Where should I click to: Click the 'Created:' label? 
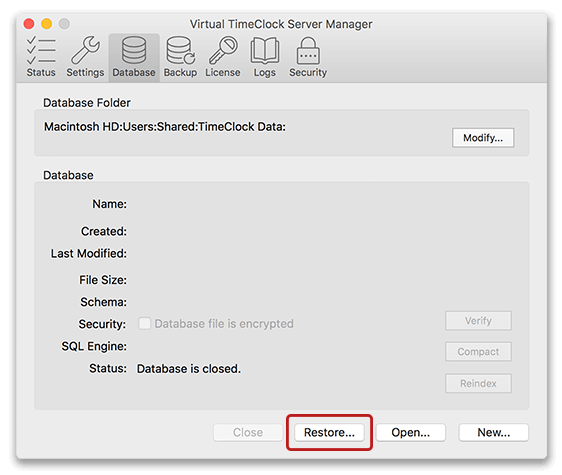pos(104,232)
